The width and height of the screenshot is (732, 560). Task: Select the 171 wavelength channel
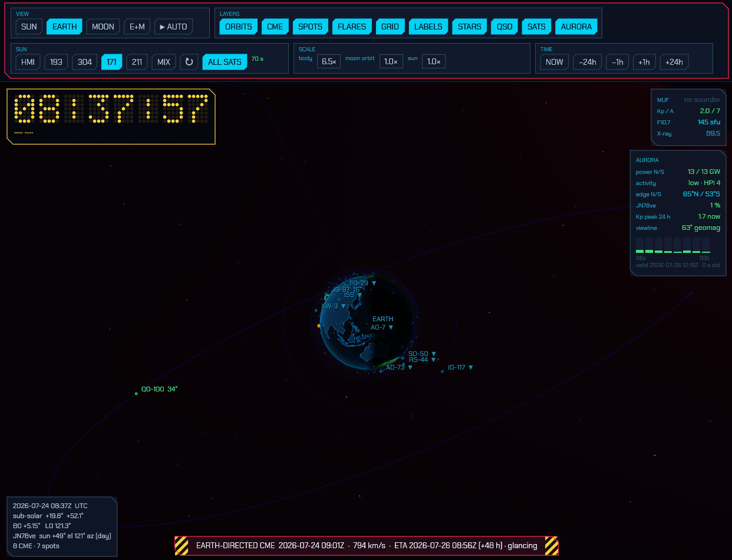(x=112, y=62)
